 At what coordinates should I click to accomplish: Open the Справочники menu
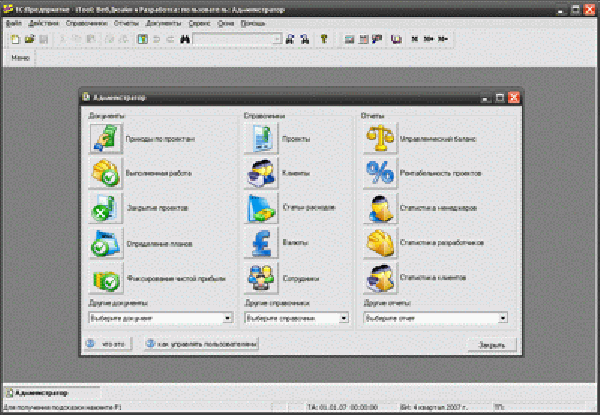coord(86,23)
